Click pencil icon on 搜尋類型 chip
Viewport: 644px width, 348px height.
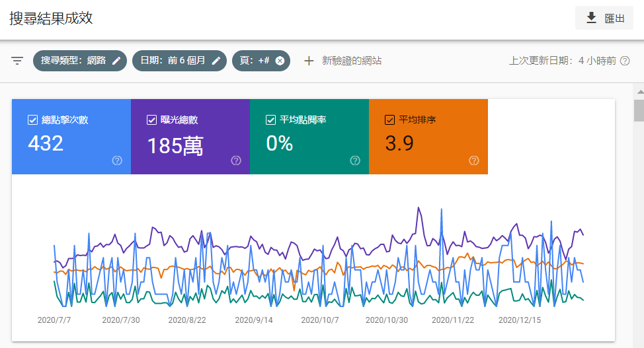point(116,61)
